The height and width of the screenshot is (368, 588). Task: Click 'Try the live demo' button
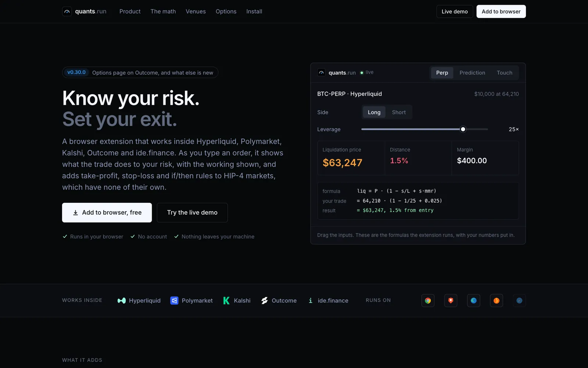coord(192,212)
